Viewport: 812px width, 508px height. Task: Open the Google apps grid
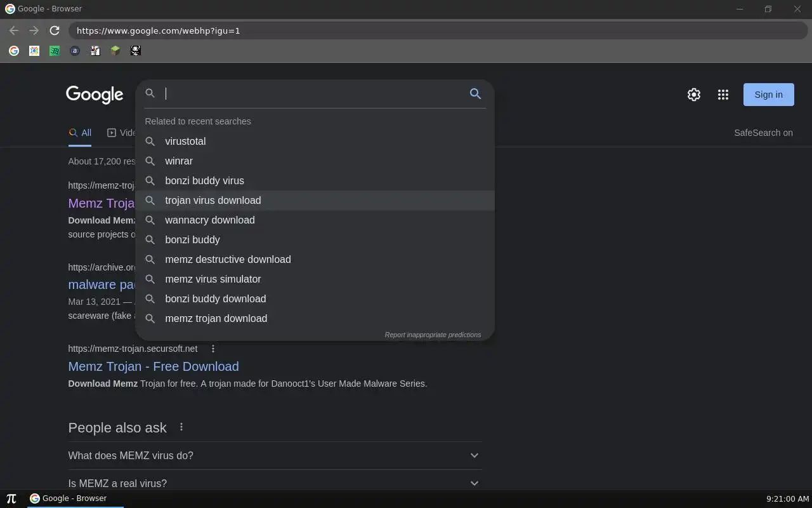click(x=723, y=95)
